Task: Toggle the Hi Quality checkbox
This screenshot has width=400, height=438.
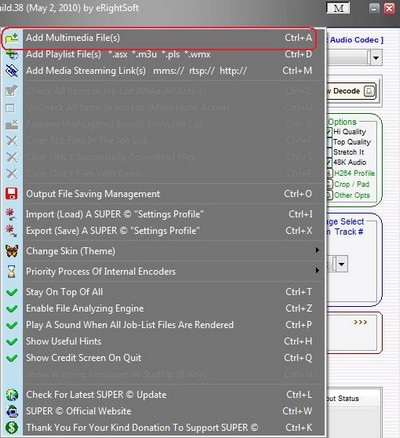Action: (329, 132)
